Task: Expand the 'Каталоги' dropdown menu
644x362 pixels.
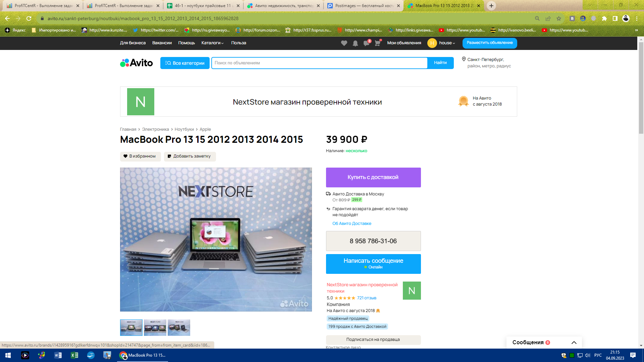Action: point(212,43)
